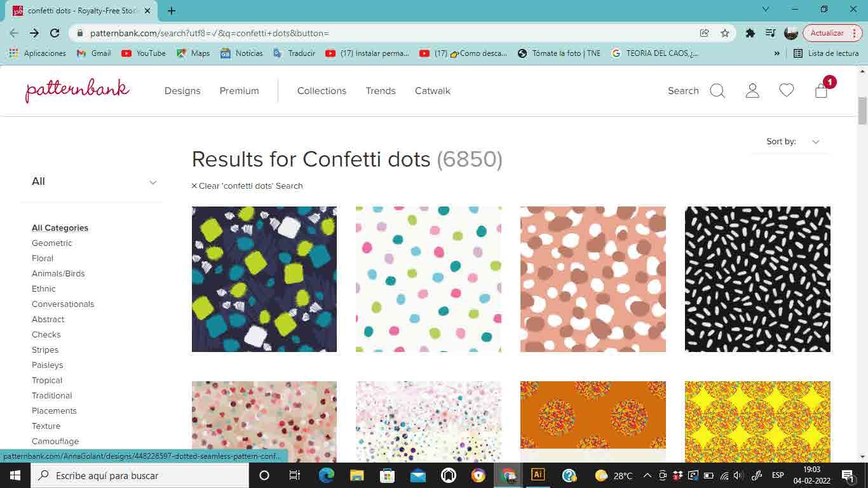The height and width of the screenshot is (488, 868).
Task: Bookmark this page with the star
Action: [x=725, y=33]
